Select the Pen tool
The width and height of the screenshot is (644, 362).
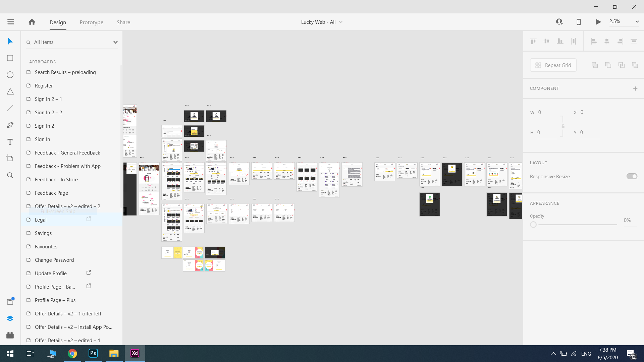(x=10, y=125)
